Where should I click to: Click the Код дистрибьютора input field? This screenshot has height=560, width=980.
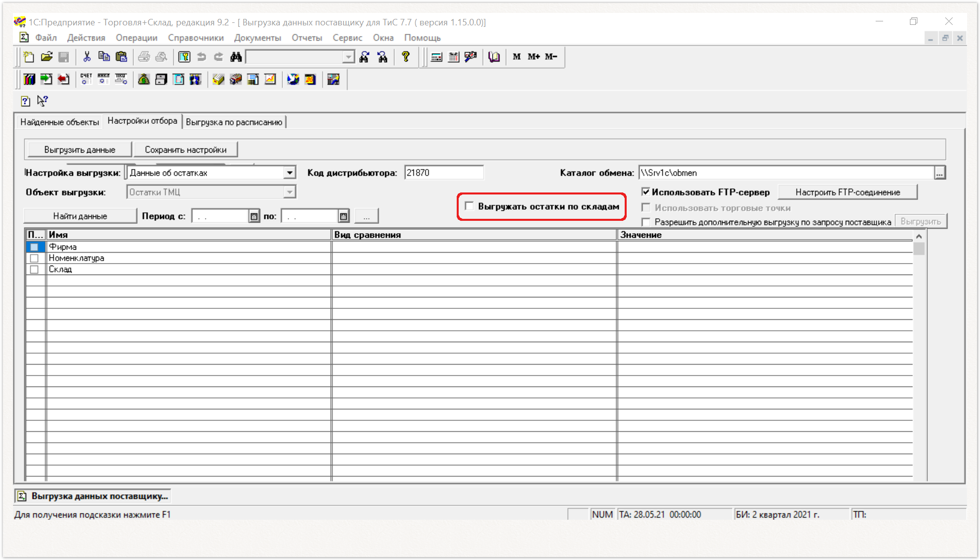(x=443, y=173)
